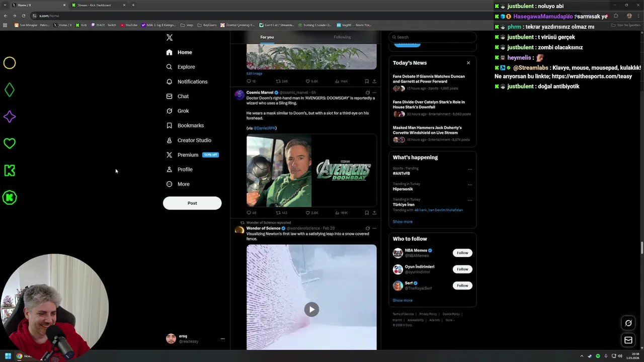The image size is (644, 362).
Task: Open the Catelyn Stark news story
Action: tap(432, 108)
